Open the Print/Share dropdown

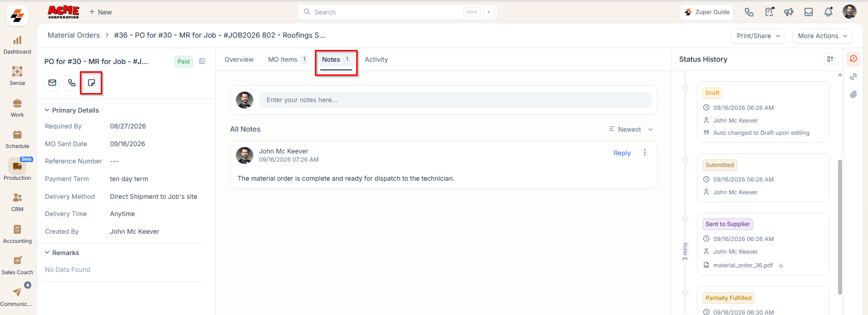(758, 36)
